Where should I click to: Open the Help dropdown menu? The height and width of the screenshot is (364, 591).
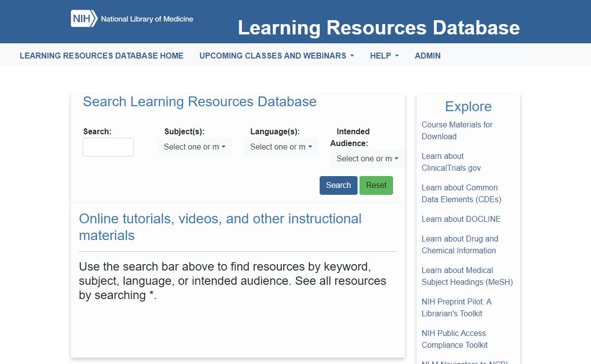(385, 56)
